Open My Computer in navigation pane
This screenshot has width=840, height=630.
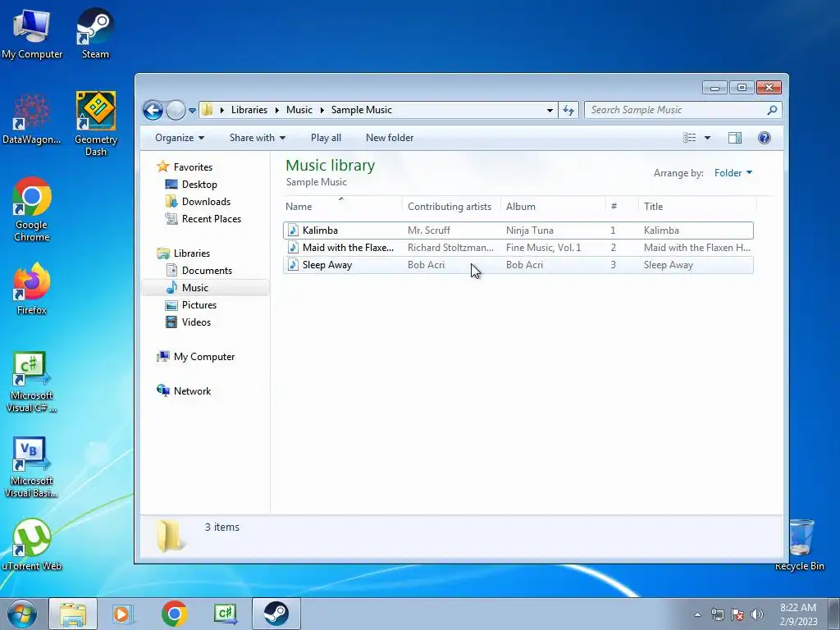click(x=203, y=357)
